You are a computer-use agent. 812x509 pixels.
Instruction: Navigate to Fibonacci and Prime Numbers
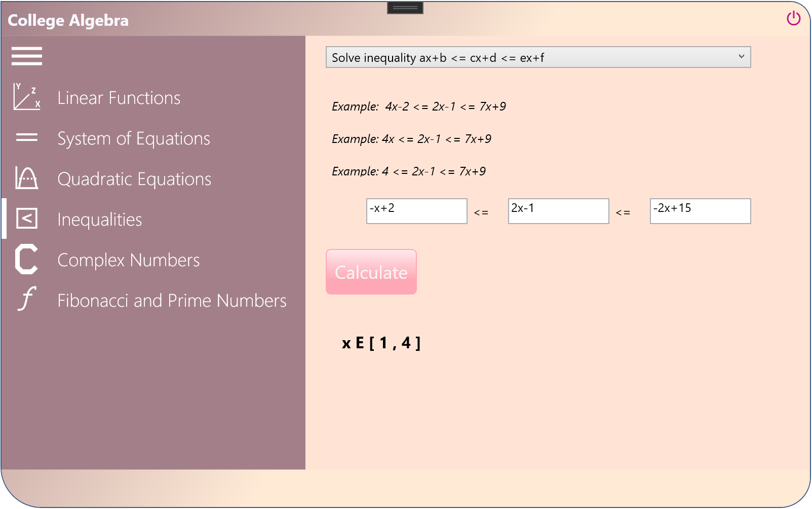tap(172, 300)
